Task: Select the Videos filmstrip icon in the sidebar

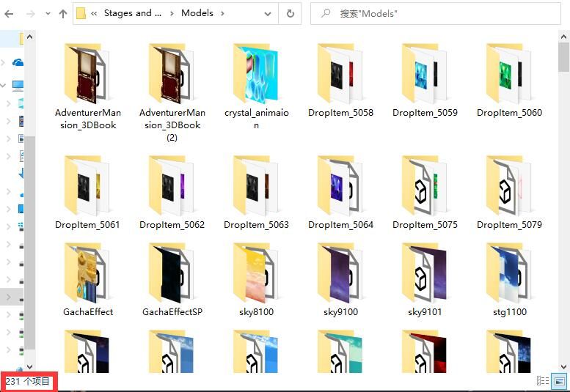Action: click(21, 121)
